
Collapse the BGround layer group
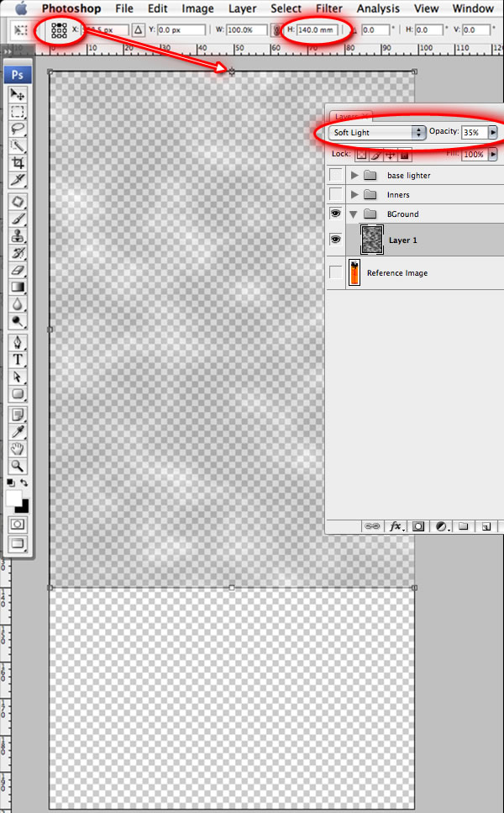354,214
